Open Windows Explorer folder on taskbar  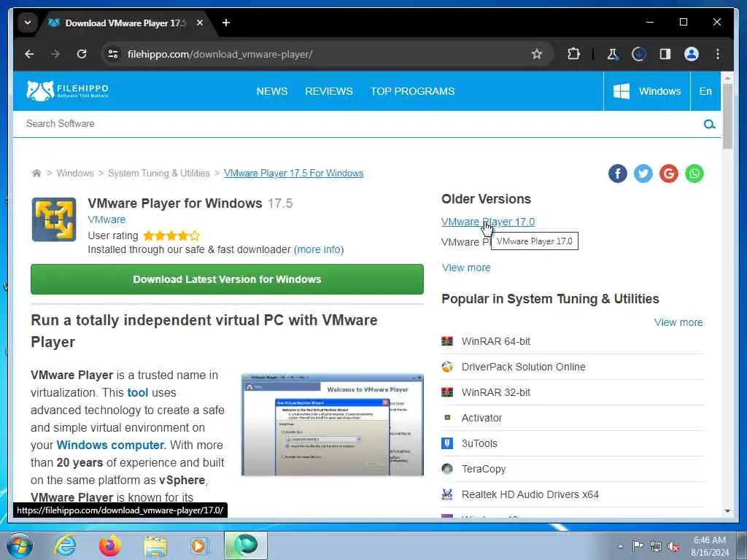(x=155, y=546)
